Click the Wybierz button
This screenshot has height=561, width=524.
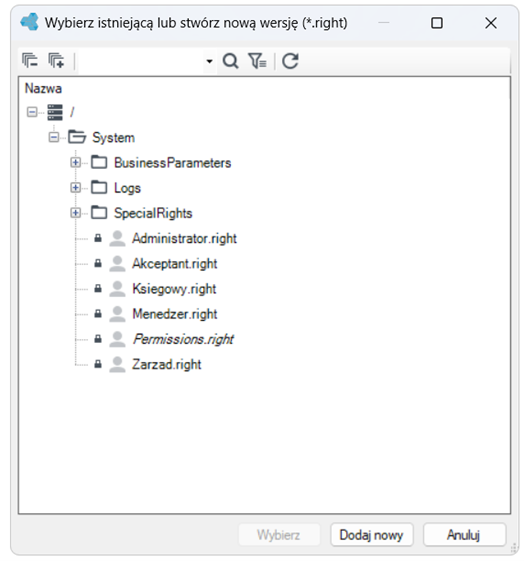279,535
